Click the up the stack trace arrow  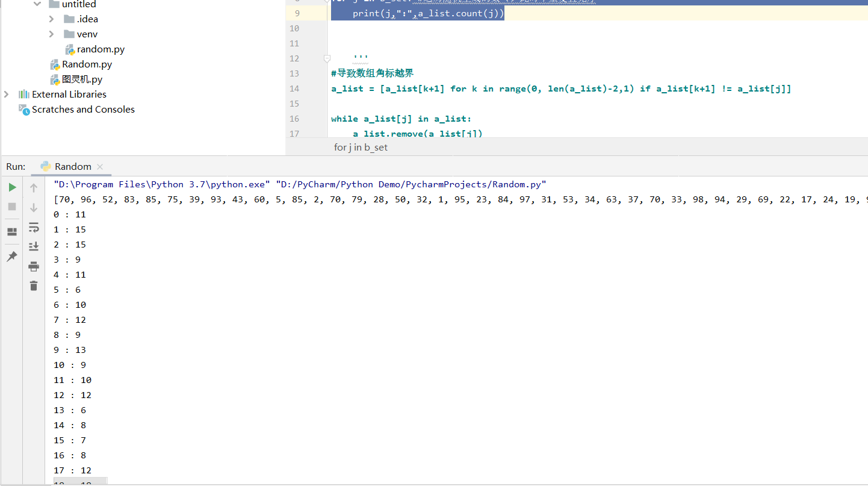[x=34, y=188]
